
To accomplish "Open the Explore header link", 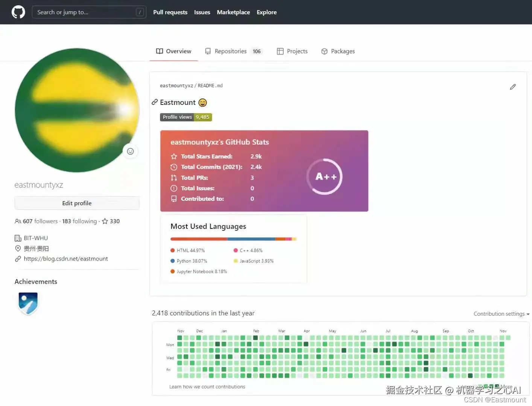I will pyautogui.click(x=266, y=12).
